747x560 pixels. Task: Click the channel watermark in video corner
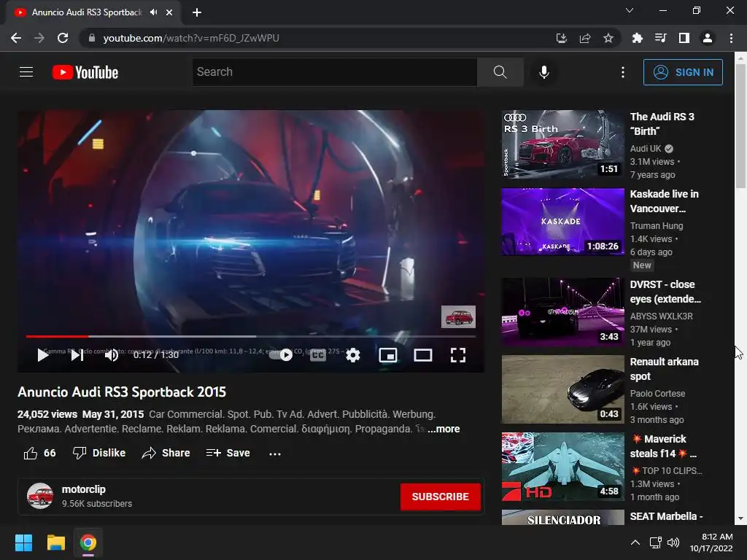[458, 316]
